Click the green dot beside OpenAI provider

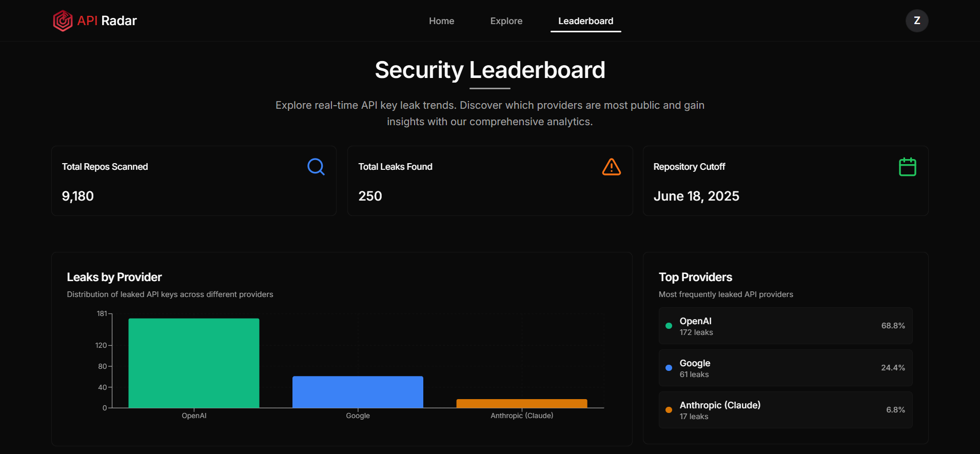[x=669, y=326]
